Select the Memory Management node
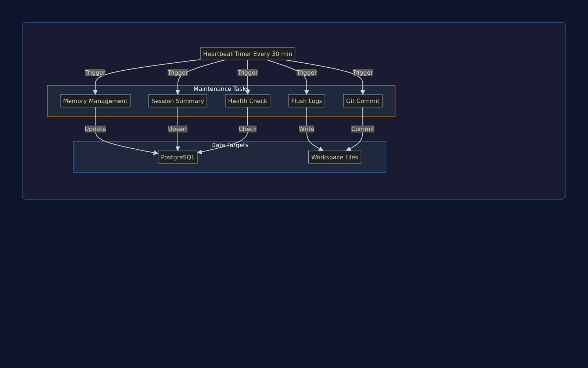Image resolution: width=588 pixels, height=368 pixels. pyautogui.click(x=95, y=101)
